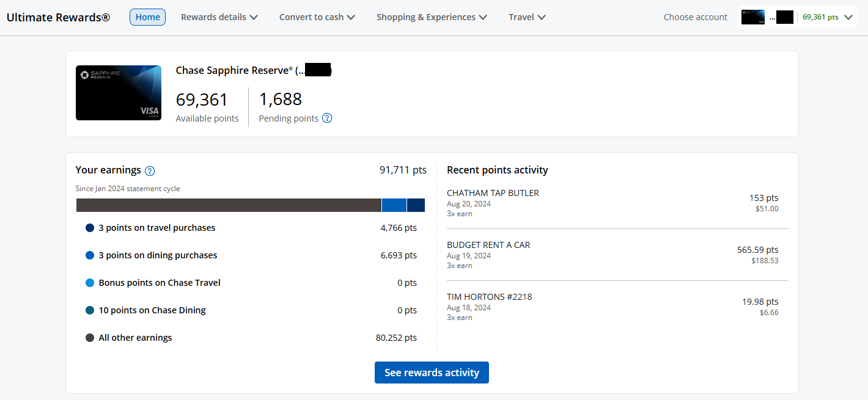This screenshot has height=400, width=868.
Task: Open the Your earnings help icon
Action: tap(150, 170)
